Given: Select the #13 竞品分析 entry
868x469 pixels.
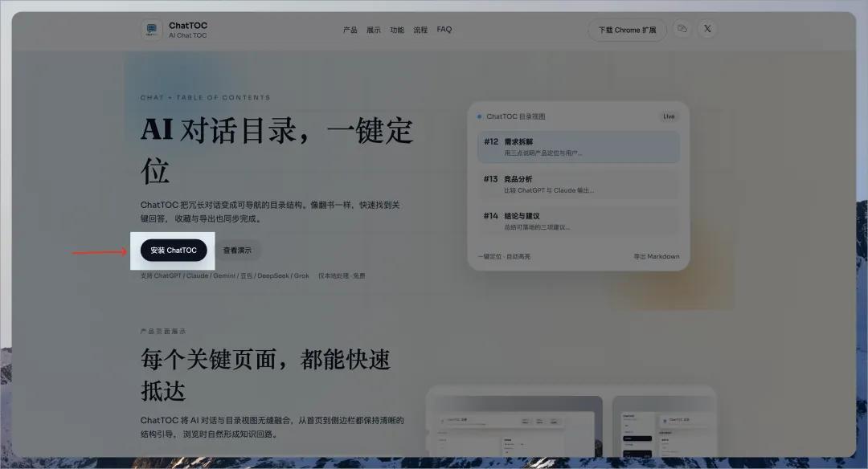Looking at the screenshot, I should click(579, 184).
